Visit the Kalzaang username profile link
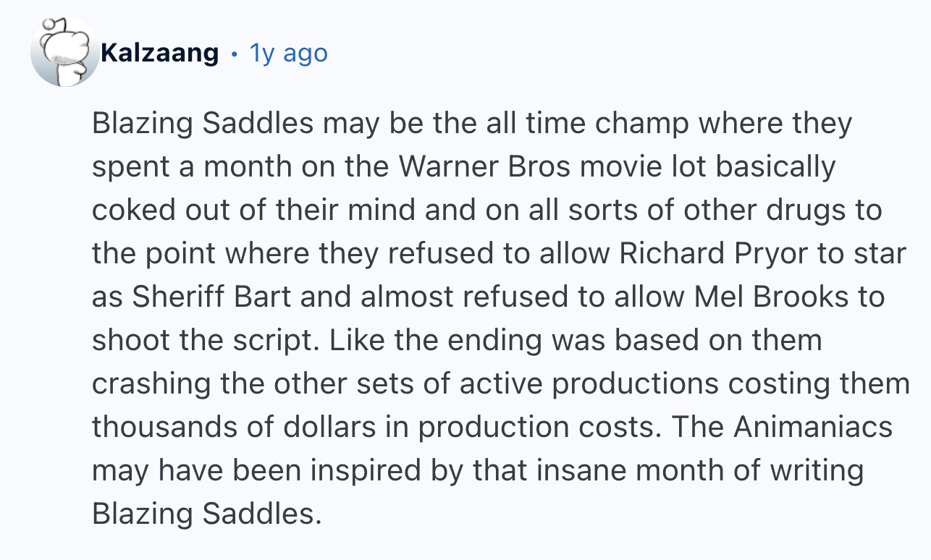The image size is (931, 560). [x=160, y=53]
